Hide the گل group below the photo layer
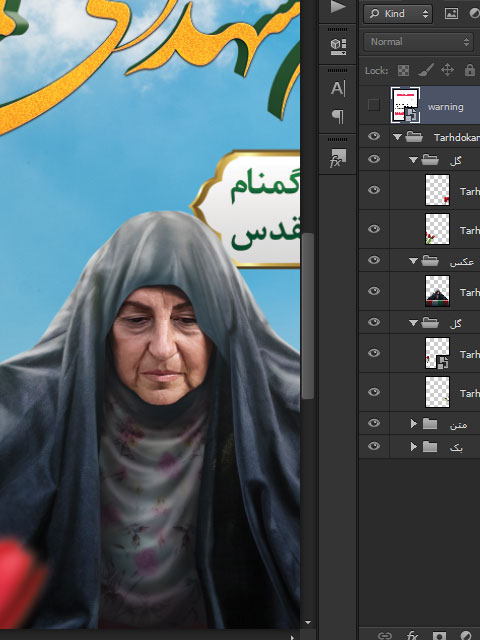 pyautogui.click(x=374, y=322)
